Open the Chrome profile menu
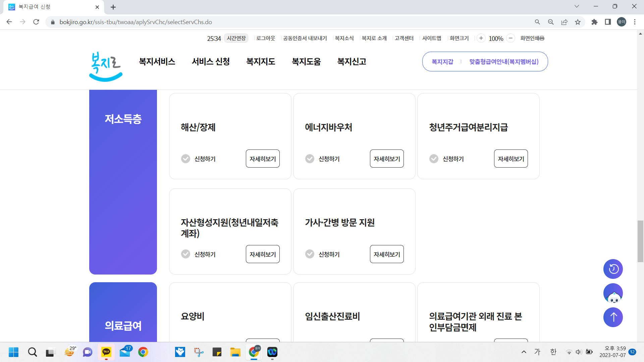644x362 pixels. tap(621, 22)
